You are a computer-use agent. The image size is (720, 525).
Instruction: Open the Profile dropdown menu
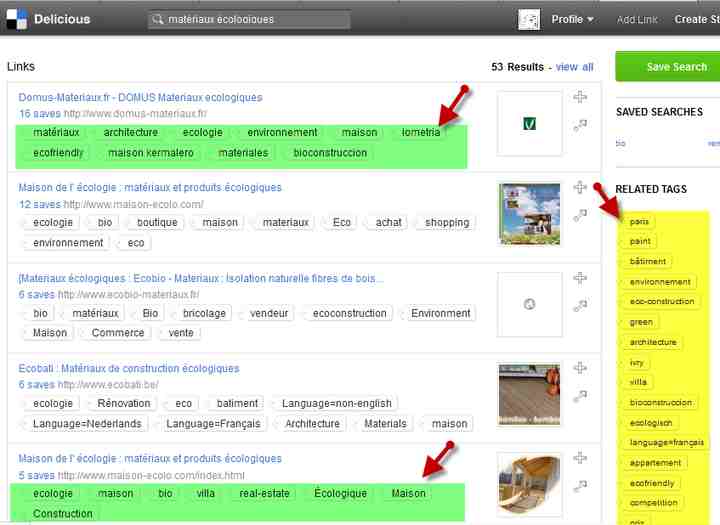coord(572,19)
